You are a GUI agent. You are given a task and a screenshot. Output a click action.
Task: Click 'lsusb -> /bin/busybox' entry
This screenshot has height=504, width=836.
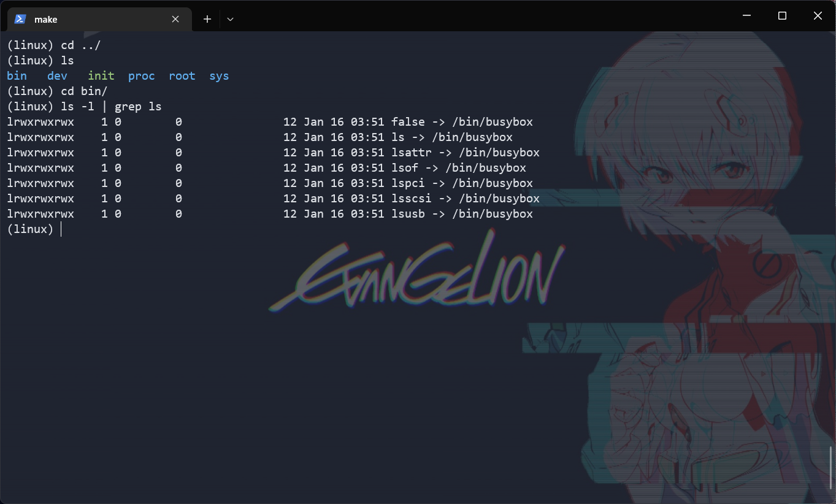point(462,214)
